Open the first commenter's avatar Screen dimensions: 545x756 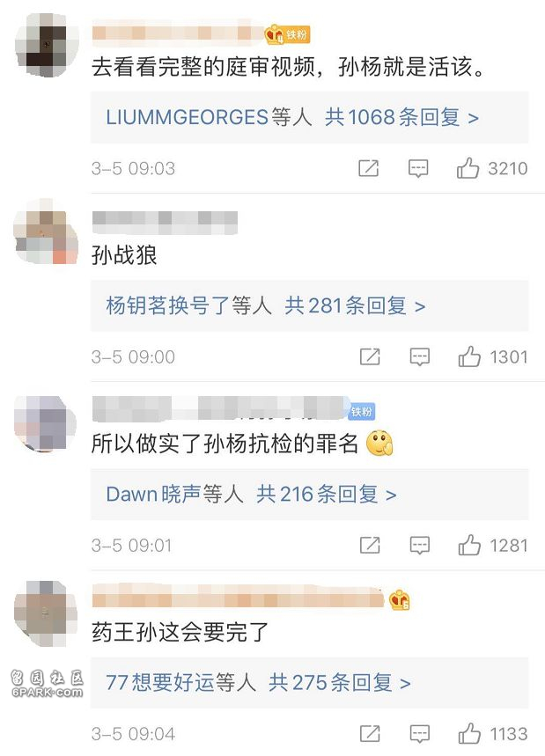click(47, 45)
